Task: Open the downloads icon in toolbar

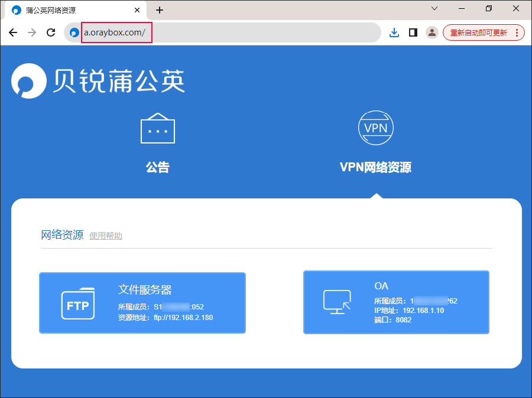Action: 394,32
